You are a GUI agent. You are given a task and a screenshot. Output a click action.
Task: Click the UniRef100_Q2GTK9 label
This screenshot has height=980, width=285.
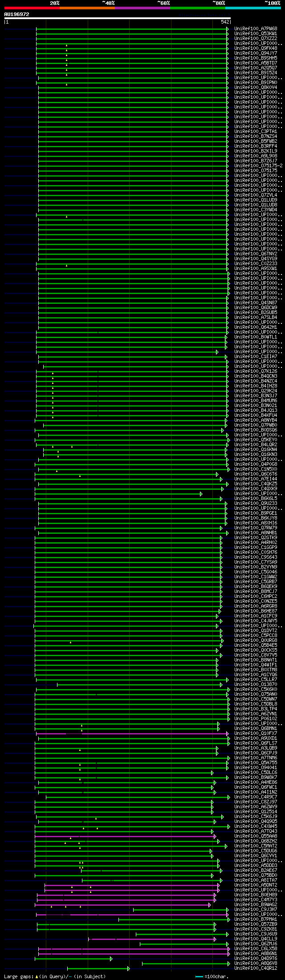pos(256,537)
